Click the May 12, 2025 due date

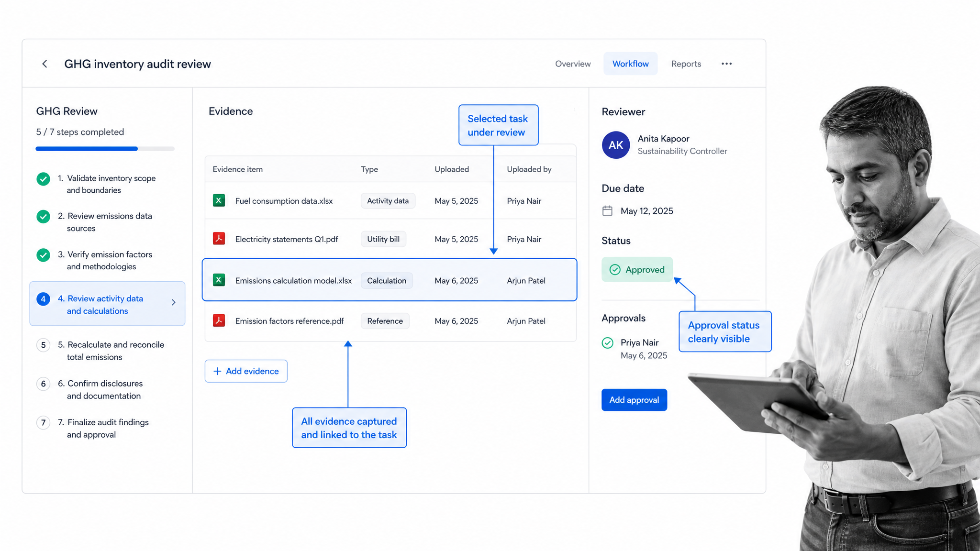click(x=646, y=211)
